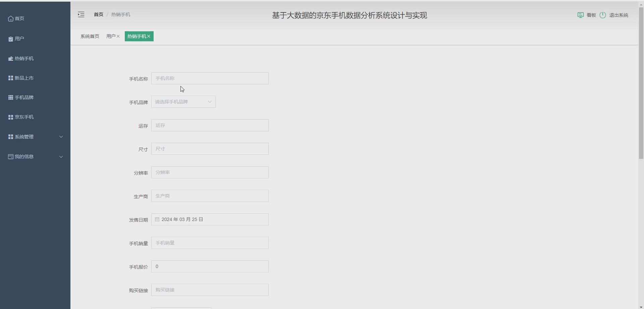Expand the 系统管理 submenu arrow

coord(61,137)
